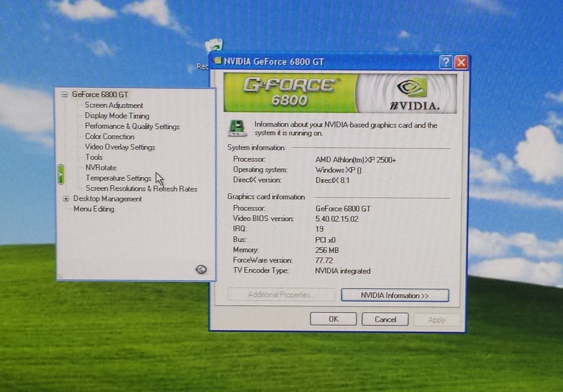This screenshot has height=392, width=563.
Task: Select Temperature Settings
Action: click(x=119, y=178)
